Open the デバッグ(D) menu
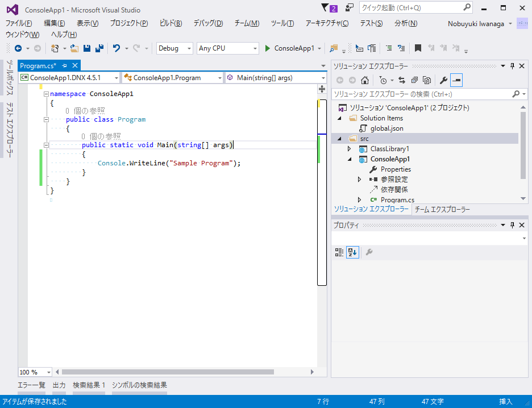This screenshot has width=532, height=408. tap(208, 23)
